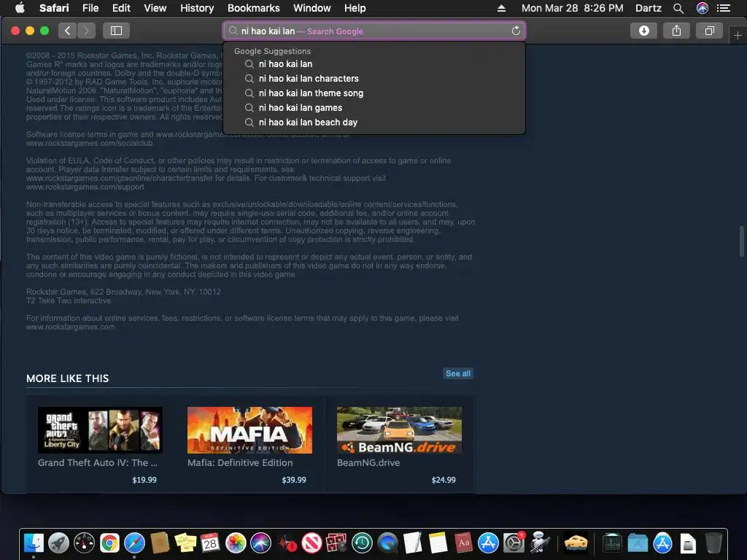Open Contacts book from the dock
Image resolution: width=747 pixels, height=560 pixels.
160,542
